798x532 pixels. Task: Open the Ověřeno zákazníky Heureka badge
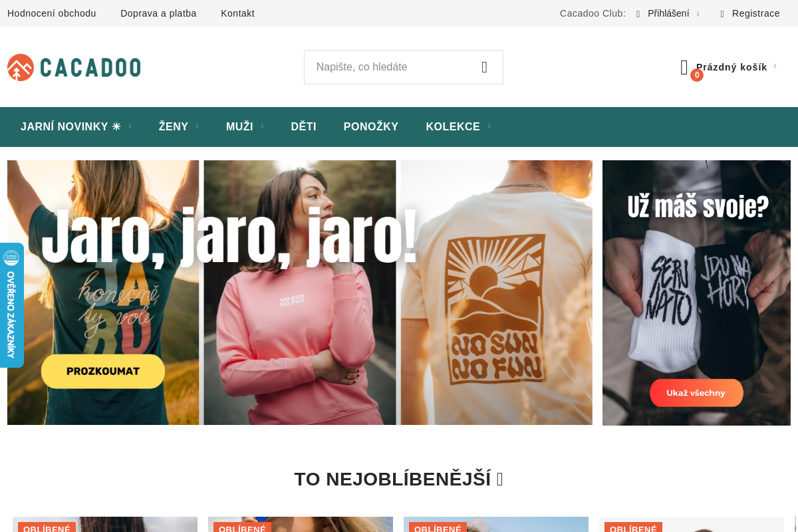coord(12,305)
